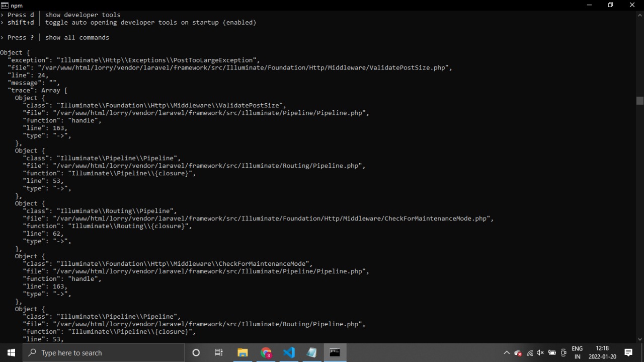Viewport: 644px width, 362px height.
Task: Click the active terminal taskbar icon
Action: 335,352
